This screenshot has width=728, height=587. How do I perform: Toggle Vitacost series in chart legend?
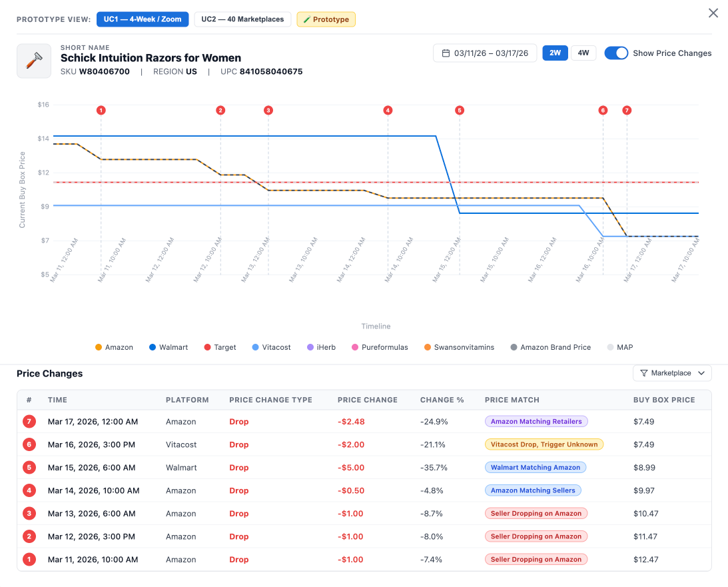(271, 347)
